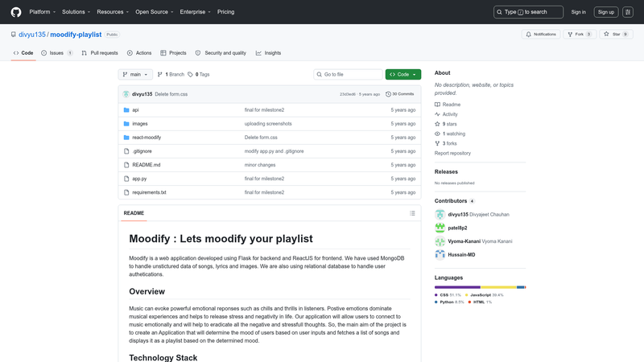Go to the Pricing page
The height and width of the screenshot is (362, 644).
click(226, 12)
